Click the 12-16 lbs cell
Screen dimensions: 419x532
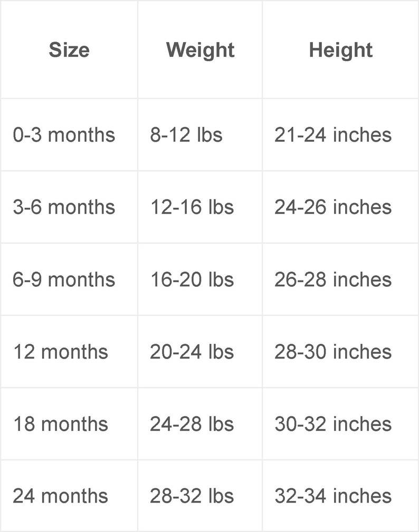coord(200,207)
